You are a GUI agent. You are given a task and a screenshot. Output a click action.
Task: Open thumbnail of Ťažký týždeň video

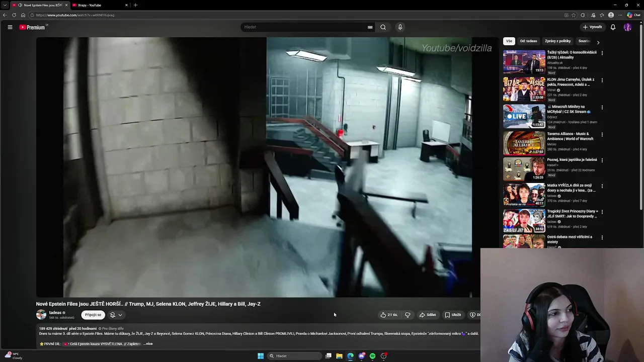point(524,62)
